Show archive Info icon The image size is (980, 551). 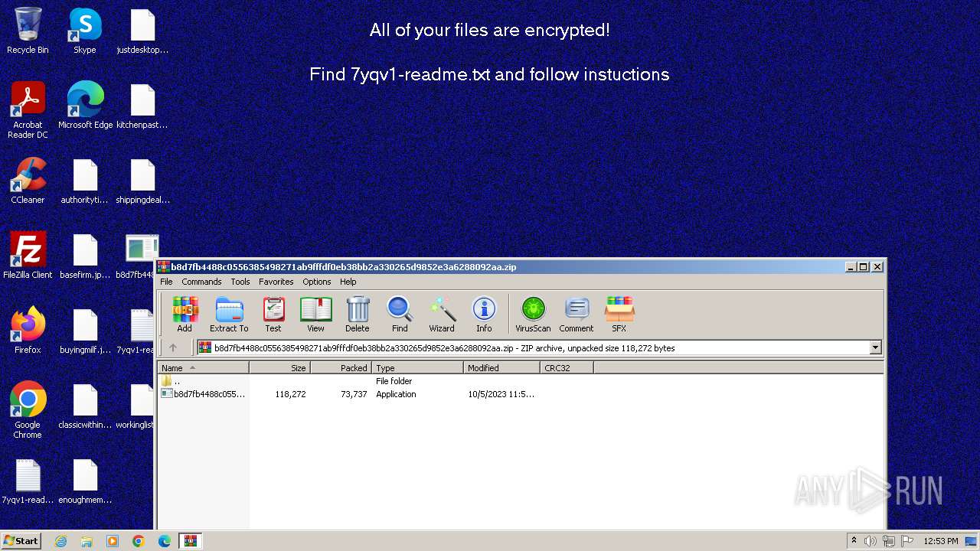[484, 315]
